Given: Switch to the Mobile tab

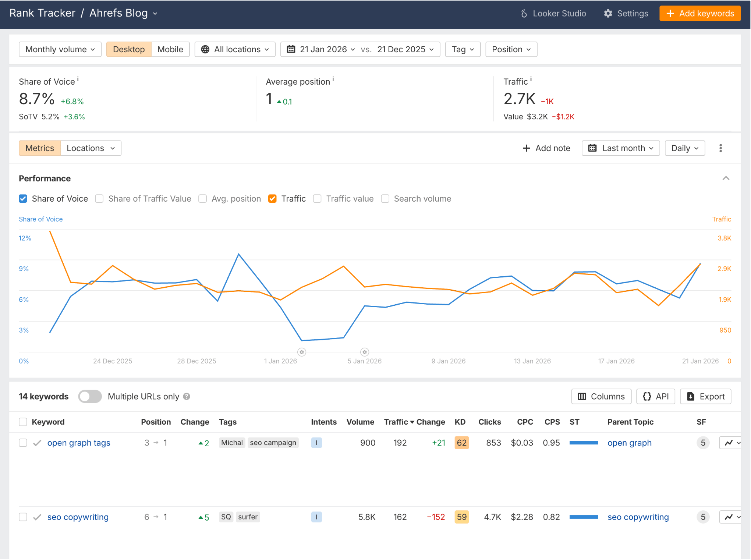Looking at the screenshot, I should click(170, 49).
